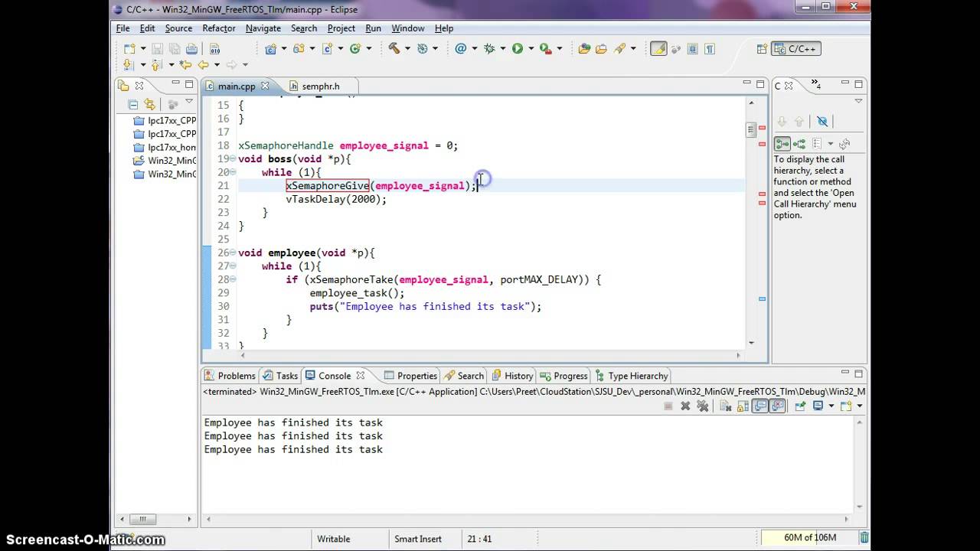Open dropdown next to New file icon

point(143,49)
